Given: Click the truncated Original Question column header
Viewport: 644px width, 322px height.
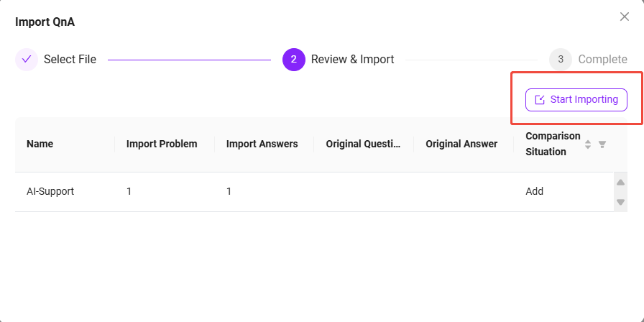Looking at the screenshot, I should (x=363, y=144).
